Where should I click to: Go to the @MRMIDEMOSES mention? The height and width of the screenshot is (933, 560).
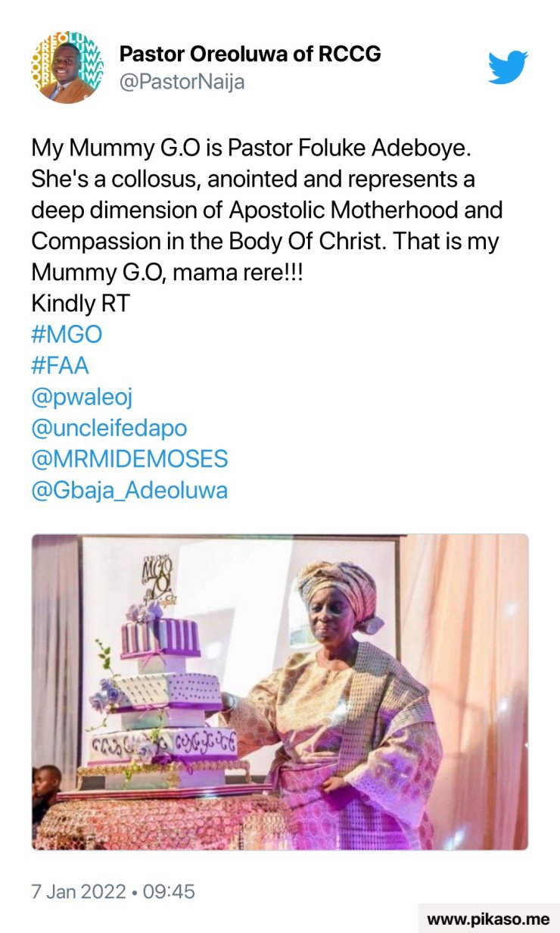coord(129,459)
